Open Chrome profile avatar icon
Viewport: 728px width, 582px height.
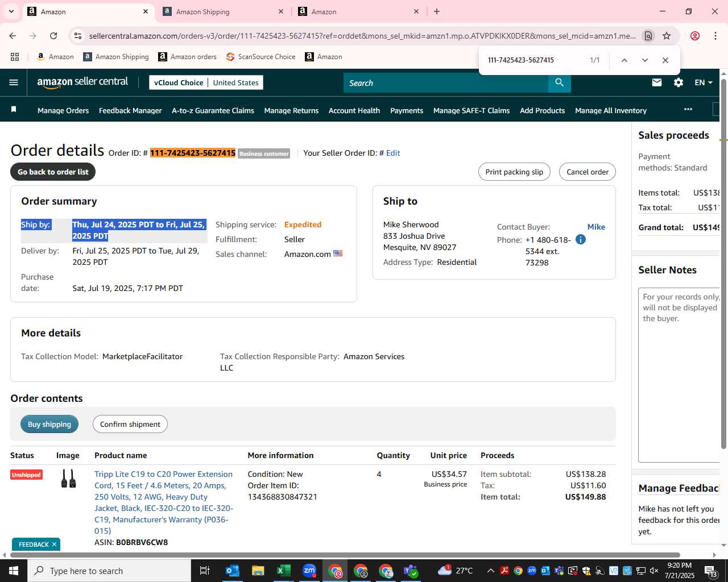pyautogui.click(x=694, y=36)
